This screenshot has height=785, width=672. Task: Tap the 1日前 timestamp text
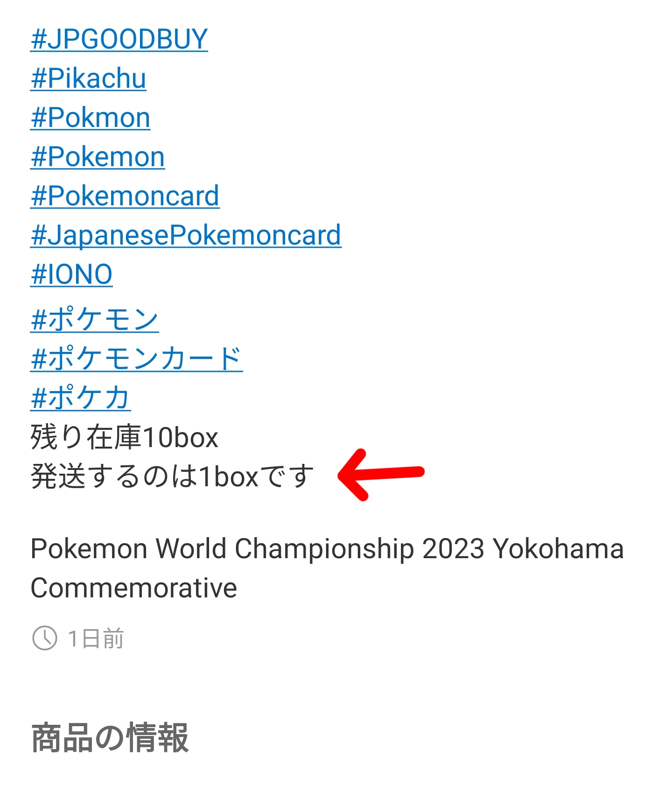[x=96, y=638]
